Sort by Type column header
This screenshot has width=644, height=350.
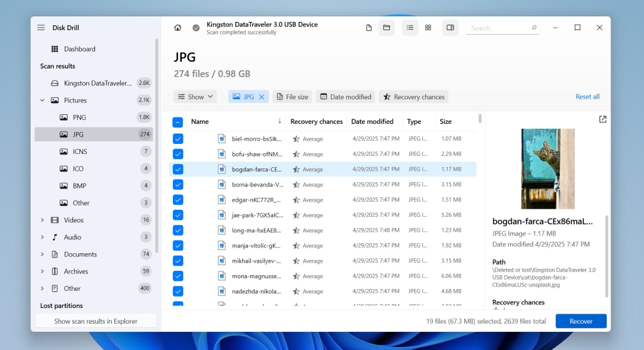tap(414, 121)
